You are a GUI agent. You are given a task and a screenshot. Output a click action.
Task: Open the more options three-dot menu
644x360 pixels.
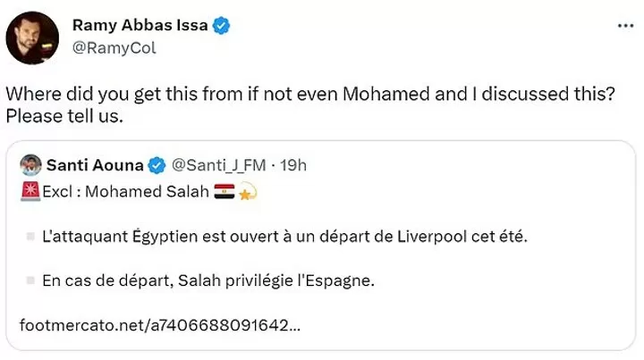click(x=625, y=26)
